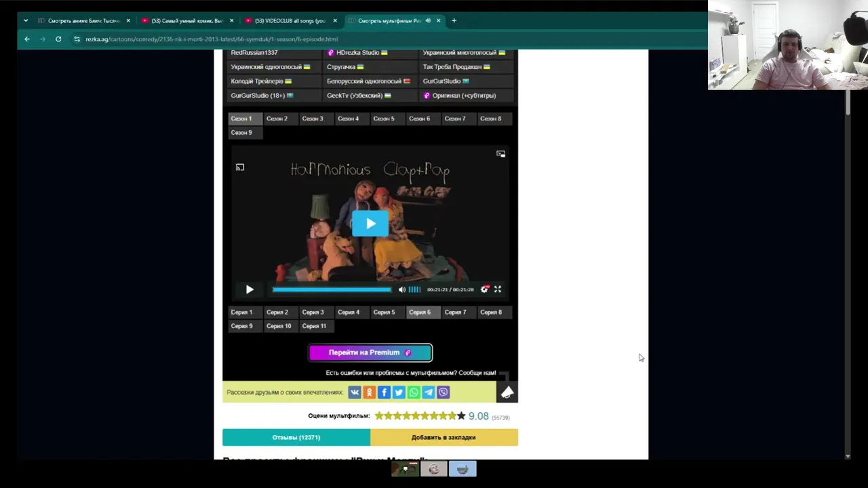Close the VIDEOCLUB all songs tab
Image resolution: width=868 pixels, height=488 pixels.
click(x=335, y=21)
